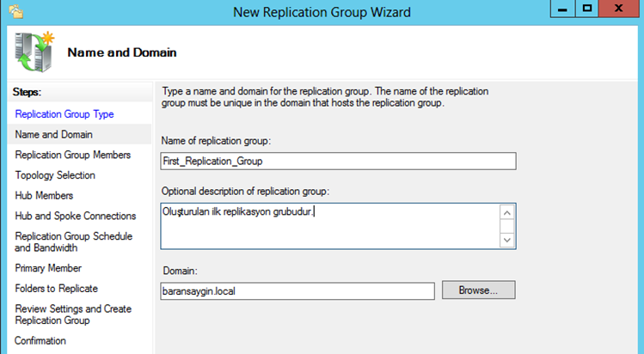The image size is (644, 354).
Task: Maximize the New Replication Group Wizard window
Action: click(x=587, y=10)
